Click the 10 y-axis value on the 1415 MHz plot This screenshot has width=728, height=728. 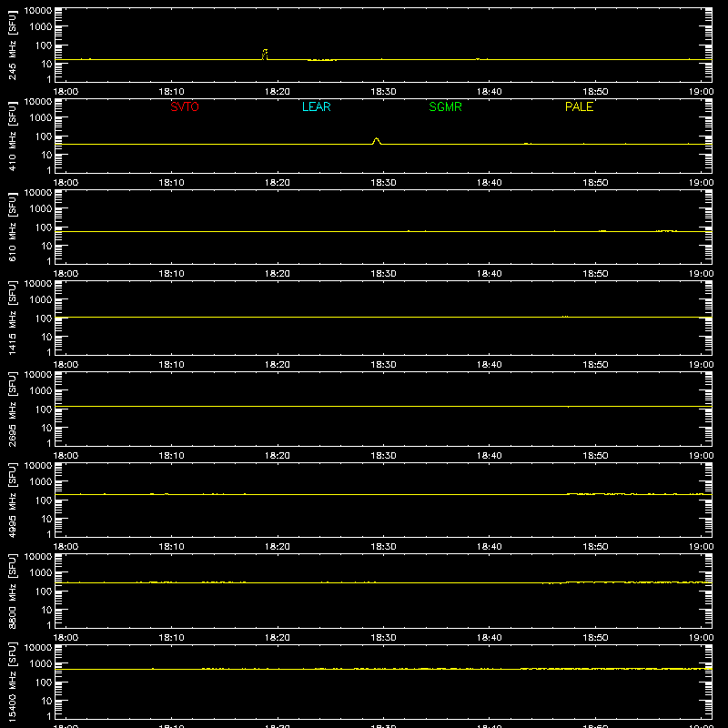click(46, 337)
